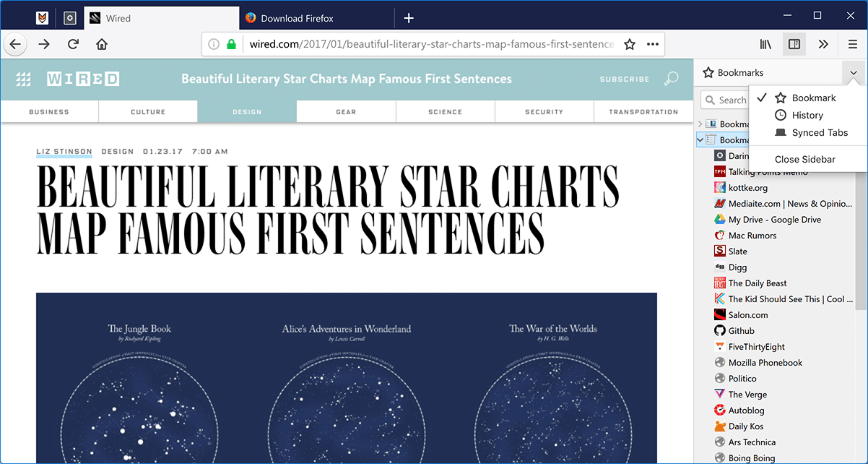Screen dimensions: 868x464
Task: Open site information icon in address bar
Action: pyautogui.click(x=214, y=44)
